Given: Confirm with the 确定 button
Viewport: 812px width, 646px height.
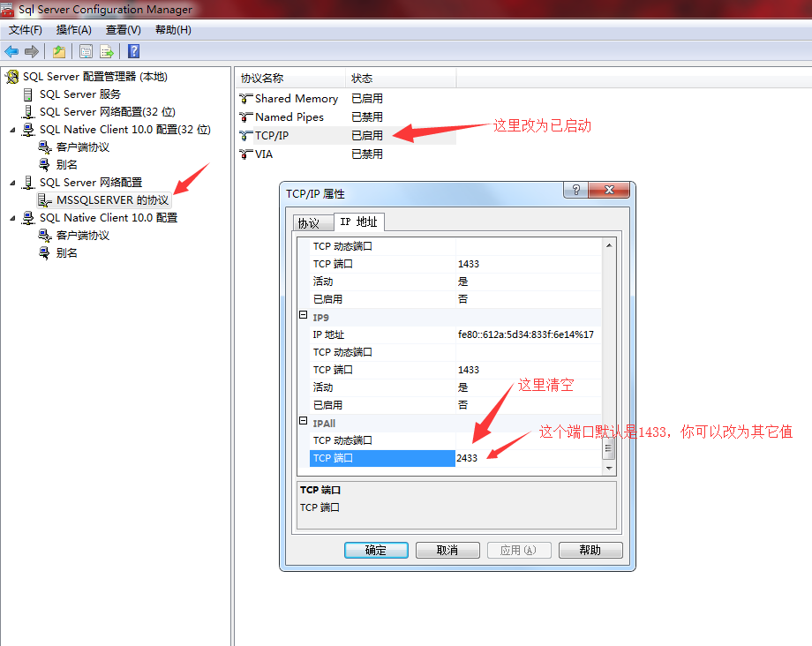Looking at the screenshot, I should [x=376, y=550].
